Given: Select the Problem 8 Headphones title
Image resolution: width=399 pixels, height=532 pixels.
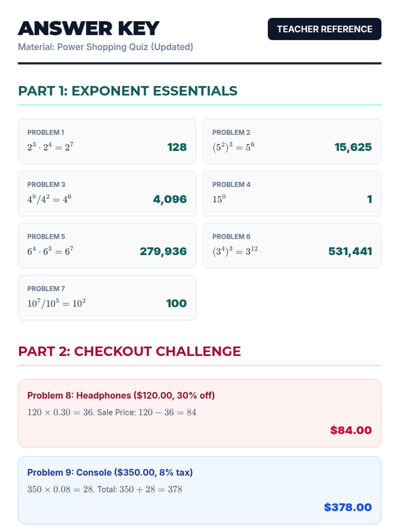Looking at the screenshot, I should pyautogui.click(x=121, y=395).
